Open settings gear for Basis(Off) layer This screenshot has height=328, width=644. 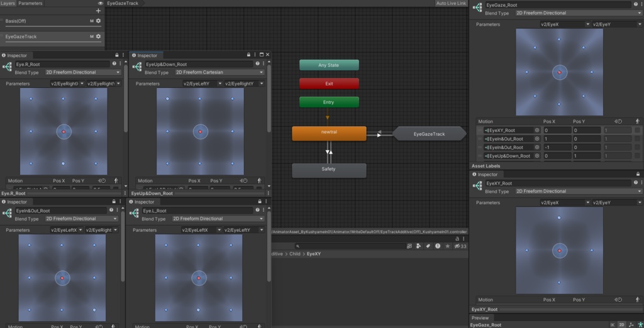point(98,21)
